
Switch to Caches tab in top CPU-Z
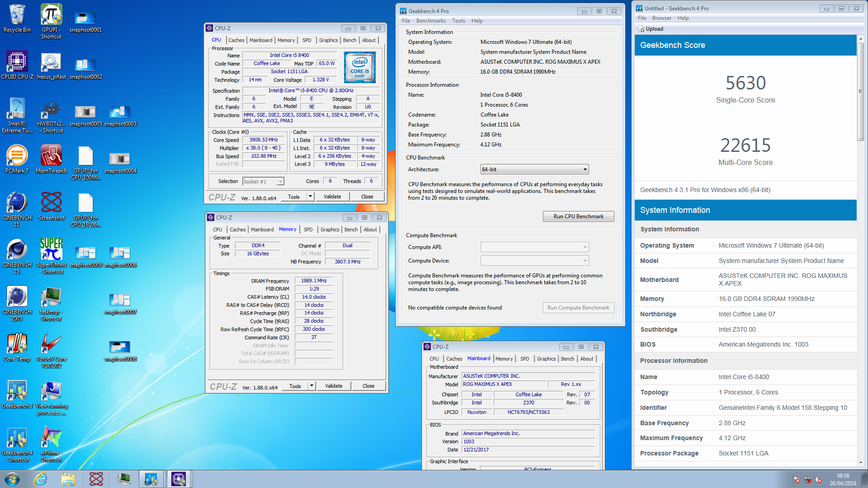[236, 40]
